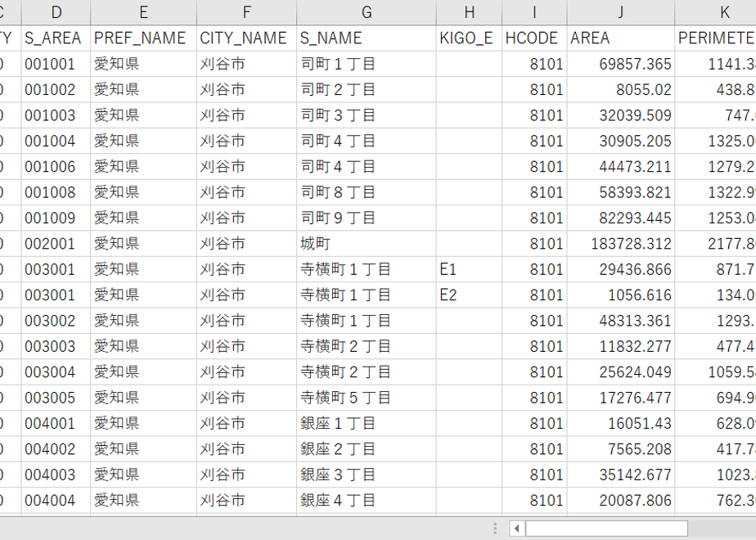Click cell 銀座４丁目
The height and width of the screenshot is (540, 756).
tap(367, 501)
